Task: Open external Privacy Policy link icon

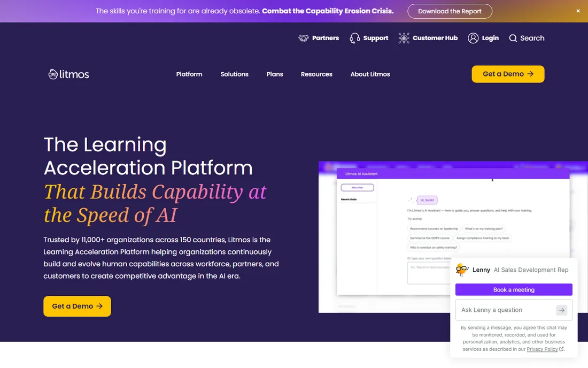Action: [x=561, y=349]
